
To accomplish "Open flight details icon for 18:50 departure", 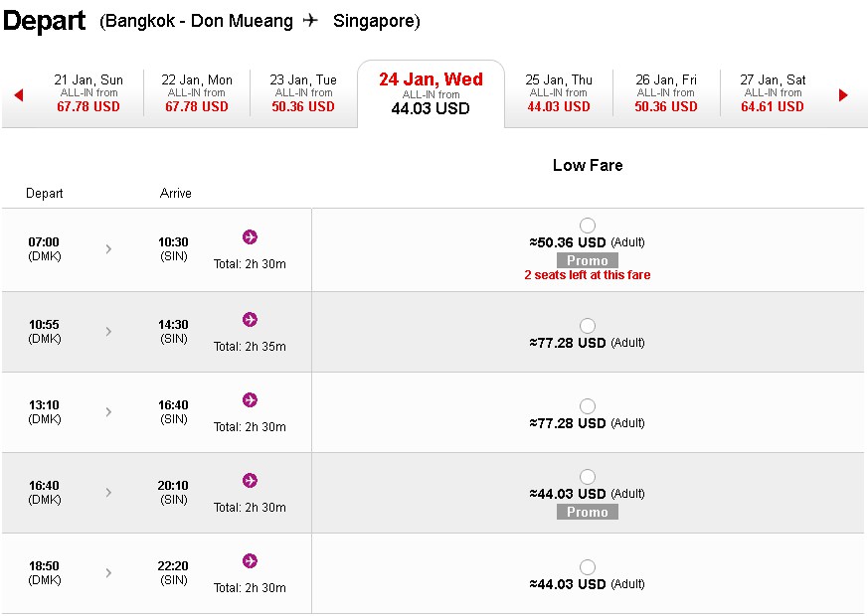I will coord(250,561).
